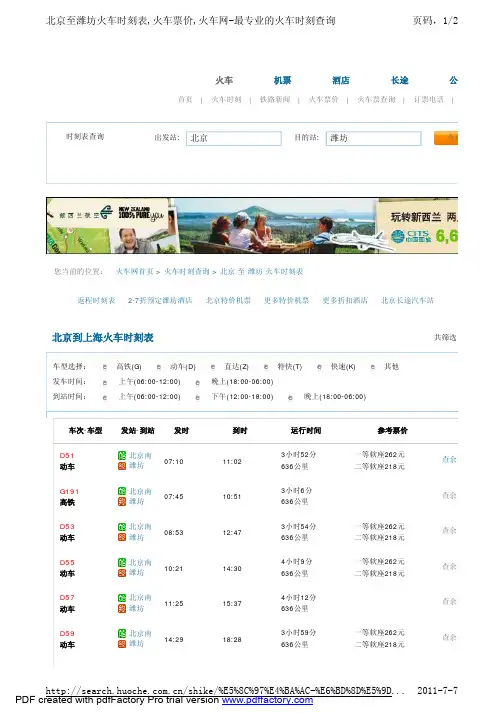Image resolution: width=504 pixels, height=713 pixels.
Task: Tick 下午(12:00-18:00) under 到站时间
Action: point(197,397)
